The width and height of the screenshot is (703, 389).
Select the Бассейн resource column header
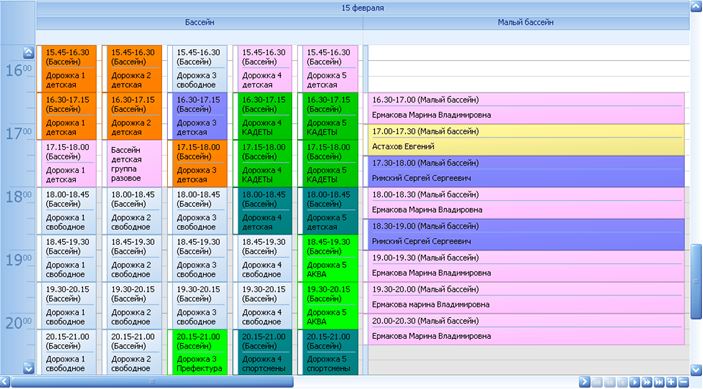point(200,22)
